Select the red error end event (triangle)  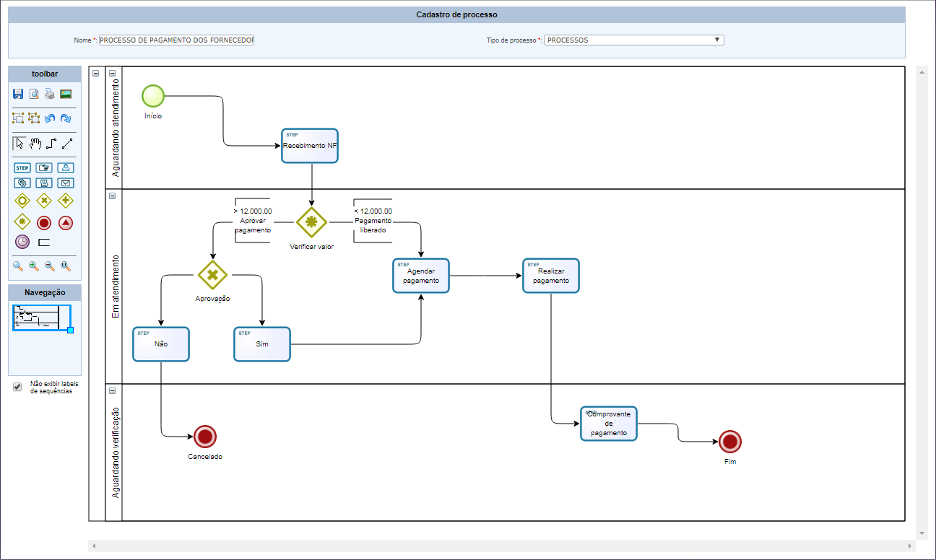(x=66, y=223)
